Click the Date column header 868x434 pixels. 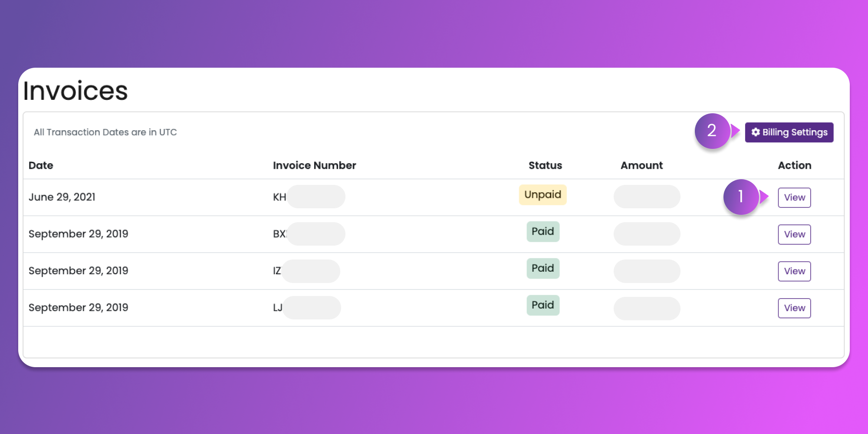(41, 165)
